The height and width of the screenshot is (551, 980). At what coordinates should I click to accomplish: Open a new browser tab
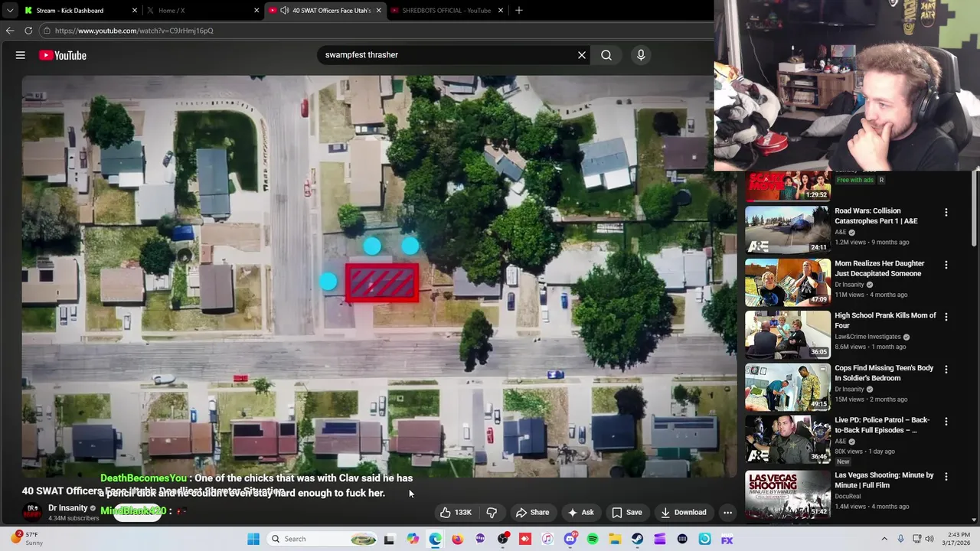tap(519, 10)
